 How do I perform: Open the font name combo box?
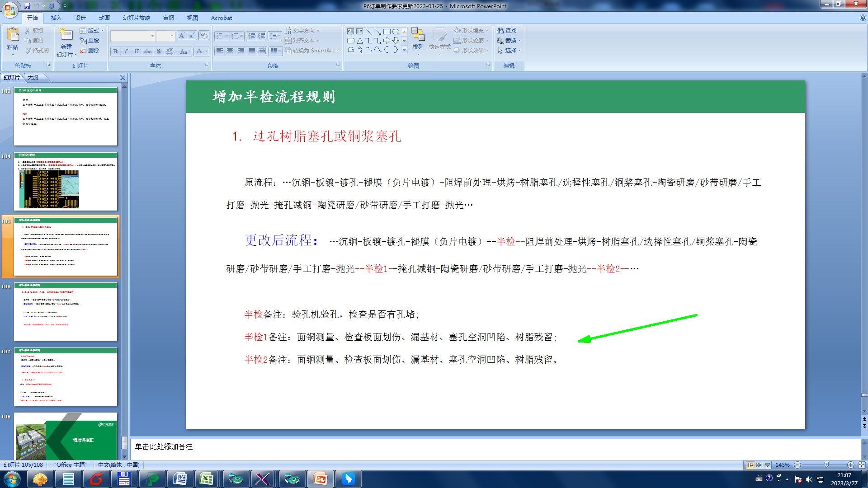[133, 36]
